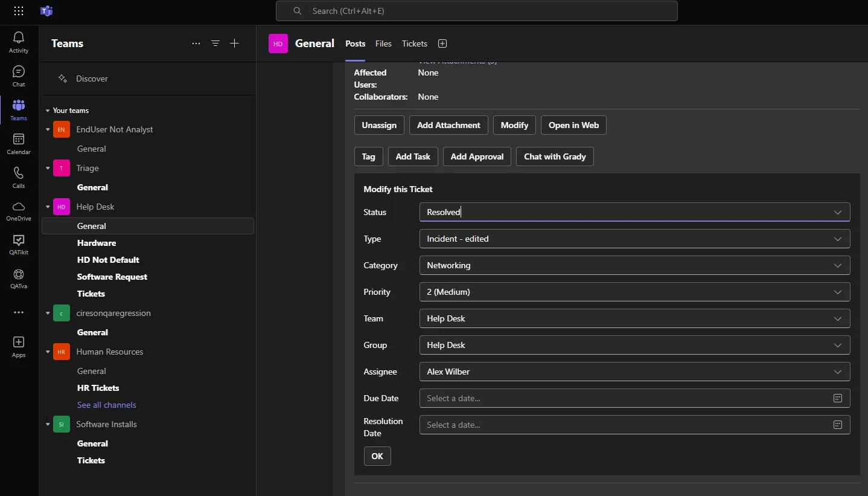Click the Add Attachment button
Image resolution: width=868 pixels, height=496 pixels.
coord(448,125)
